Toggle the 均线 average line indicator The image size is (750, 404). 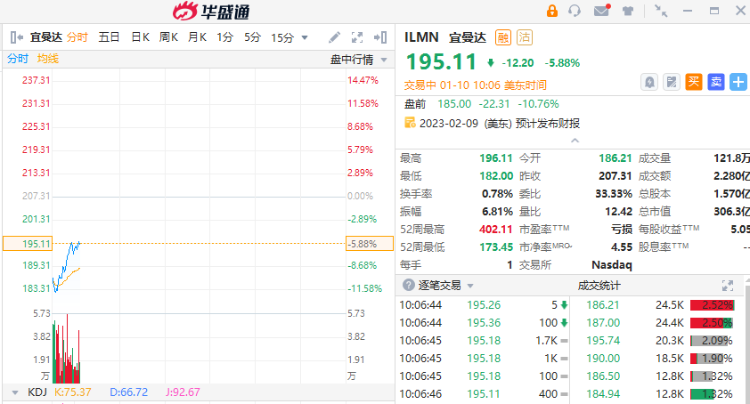48,59
